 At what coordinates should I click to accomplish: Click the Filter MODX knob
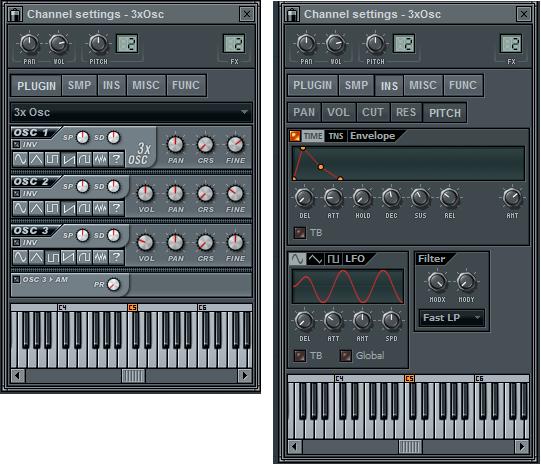click(x=437, y=281)
